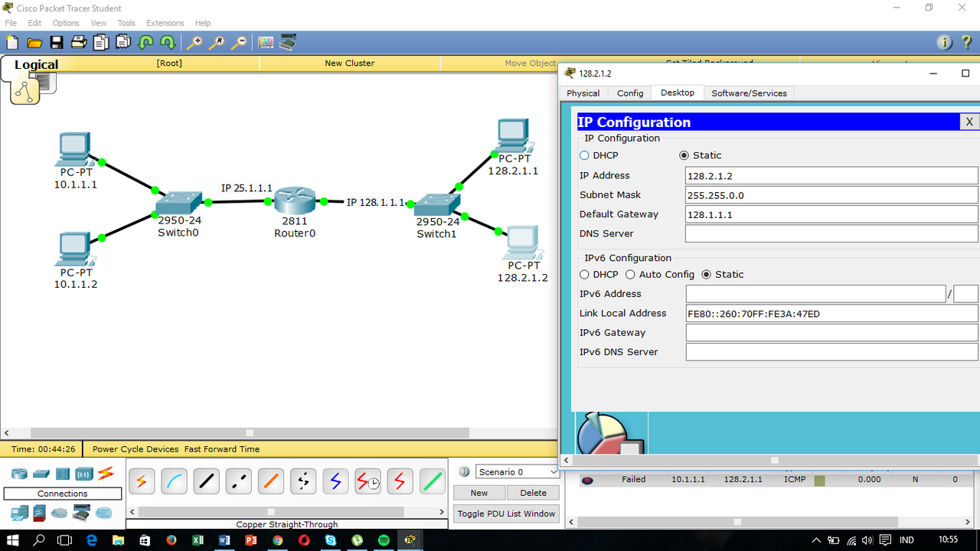The image size is (980, 551).
Task: Select the Connections lightning category
Action: click(x=106, y=474)
